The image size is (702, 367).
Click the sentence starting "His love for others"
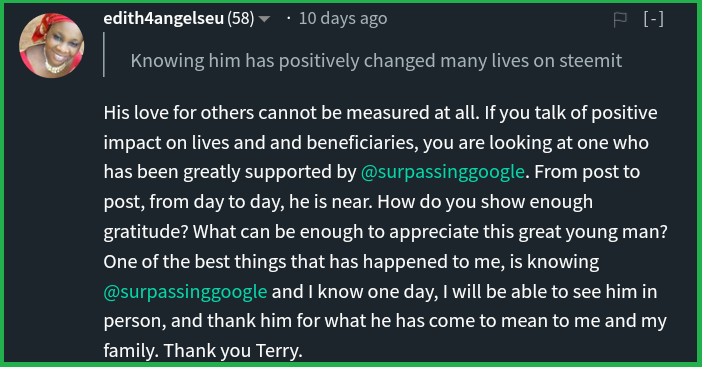coord(291,113)
